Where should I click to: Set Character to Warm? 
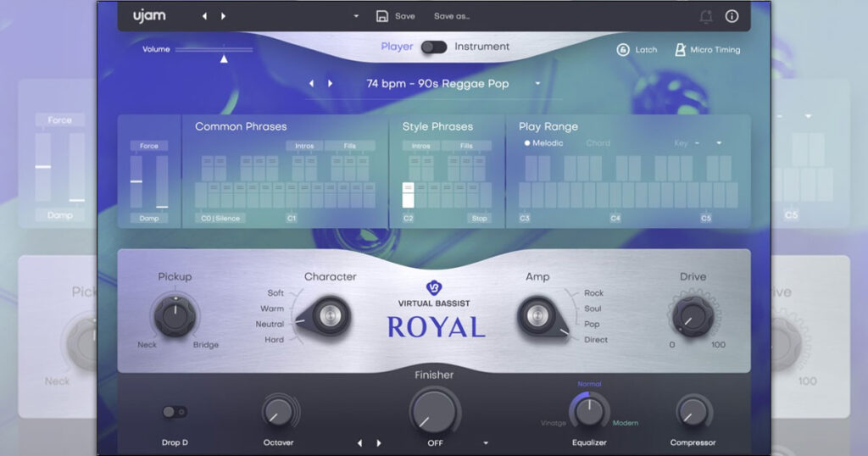pyautogui.click(x=272, y=309)
